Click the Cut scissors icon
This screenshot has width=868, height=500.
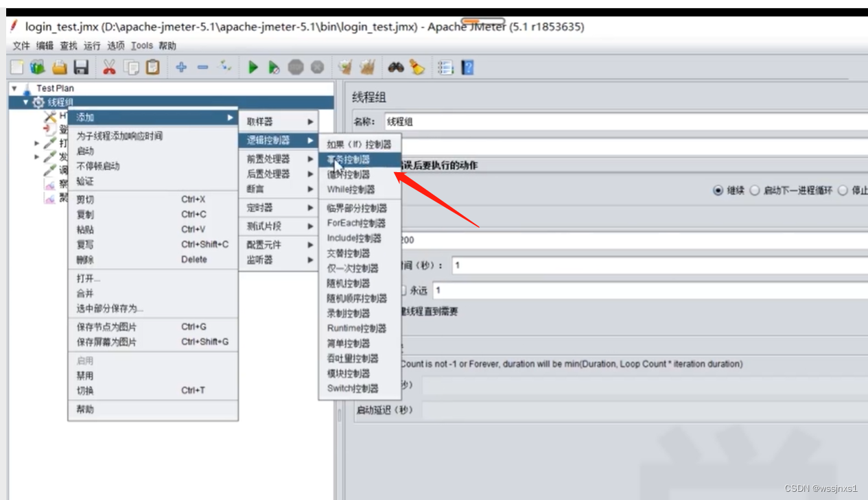109,67
